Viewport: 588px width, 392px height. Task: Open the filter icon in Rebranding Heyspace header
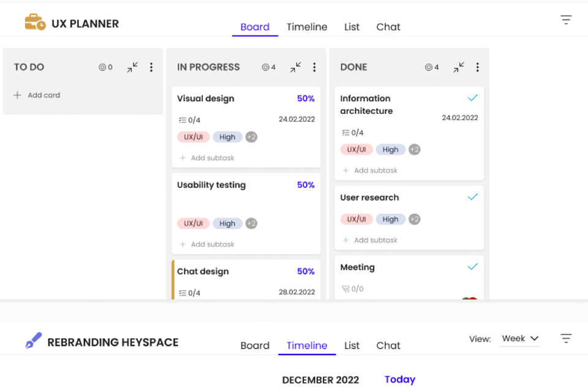pos(566,339)
